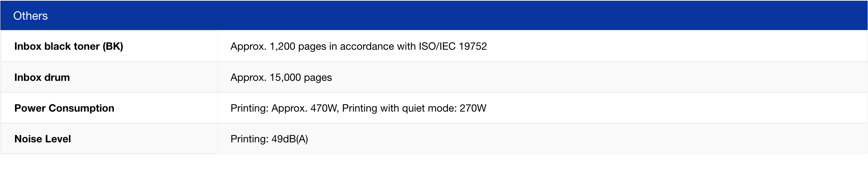This screenshot has height=186, width=868.
Task: Click the Approx. 1,200 pages toner value
Action: (278, 46)
